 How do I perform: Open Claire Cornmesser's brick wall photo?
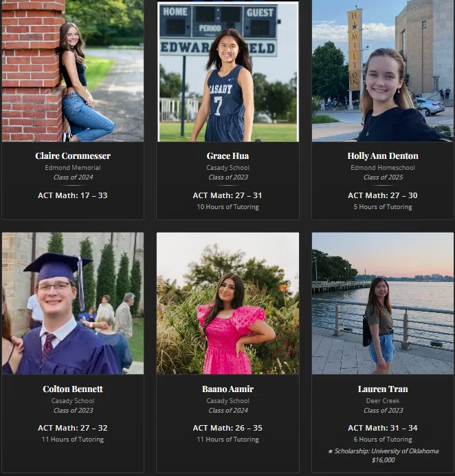tap(73, 71)
